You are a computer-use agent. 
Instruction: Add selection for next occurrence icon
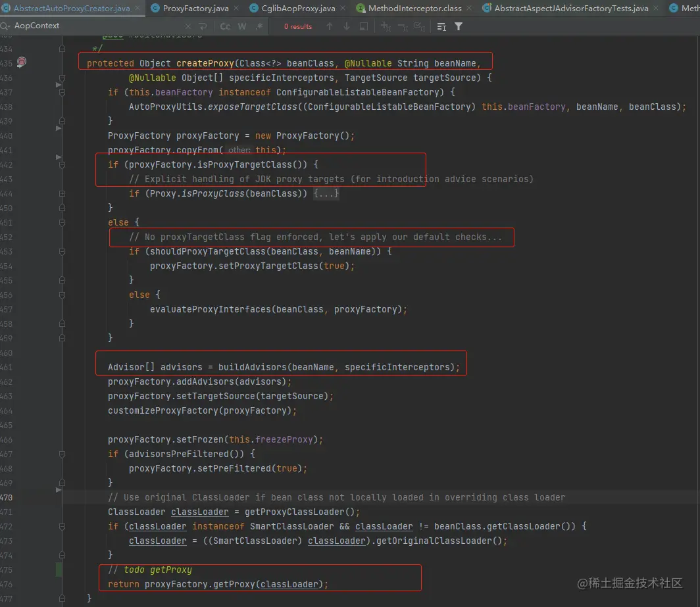pyautogui.click(x=386, y=27)
